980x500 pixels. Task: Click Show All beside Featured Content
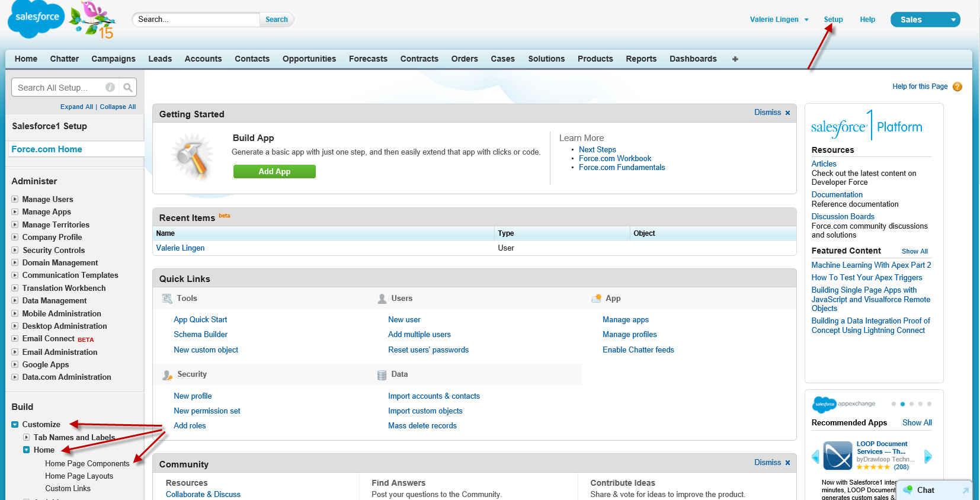pos(915,251)
